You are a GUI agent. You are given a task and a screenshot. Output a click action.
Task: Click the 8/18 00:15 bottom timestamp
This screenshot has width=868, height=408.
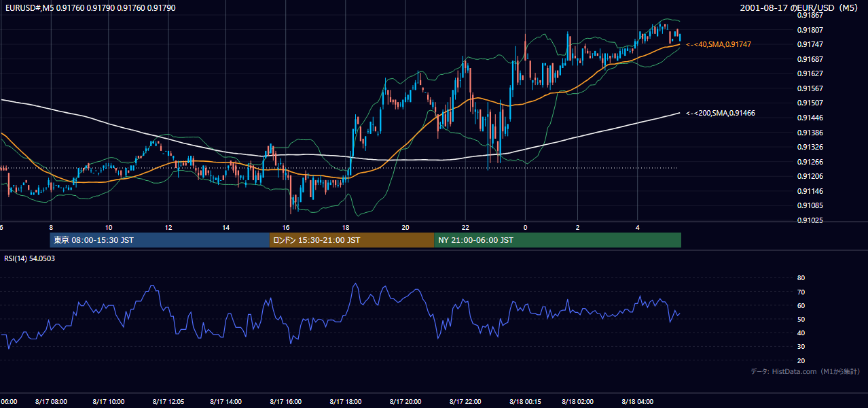coord(526,402)
